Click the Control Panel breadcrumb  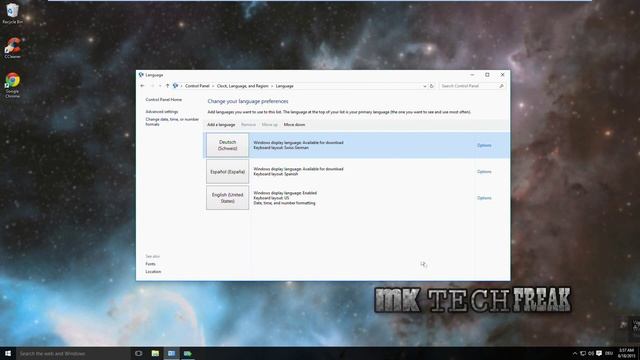click(x=197, y=86)
